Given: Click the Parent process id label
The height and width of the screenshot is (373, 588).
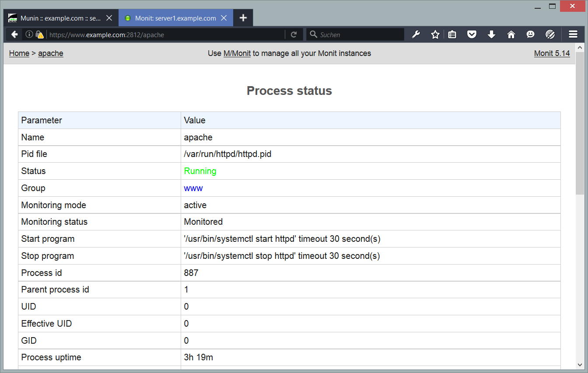Looking at the screenshot, I should point(55,289).
